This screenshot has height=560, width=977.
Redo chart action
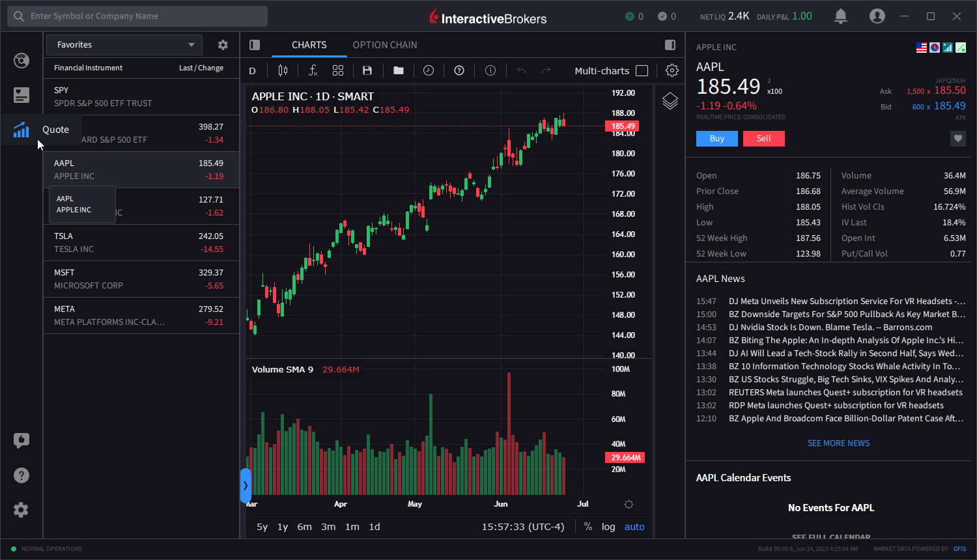click(546, 70)
